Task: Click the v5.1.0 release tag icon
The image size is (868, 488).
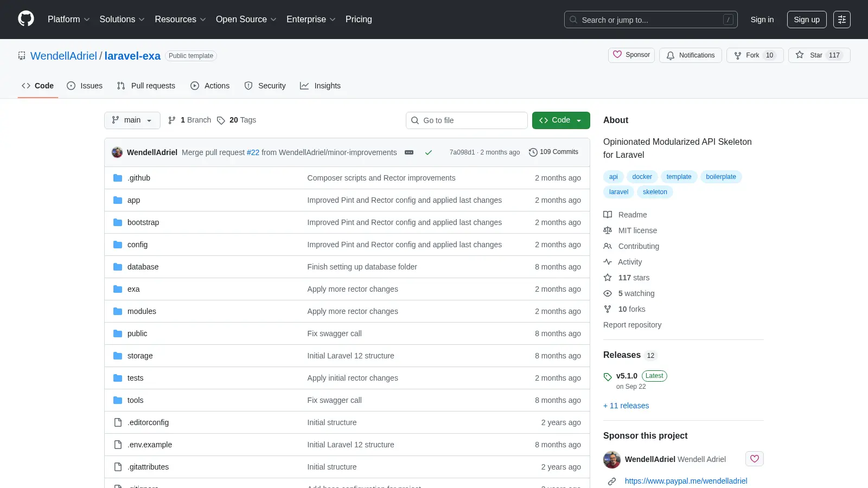Action: (608, 377)
